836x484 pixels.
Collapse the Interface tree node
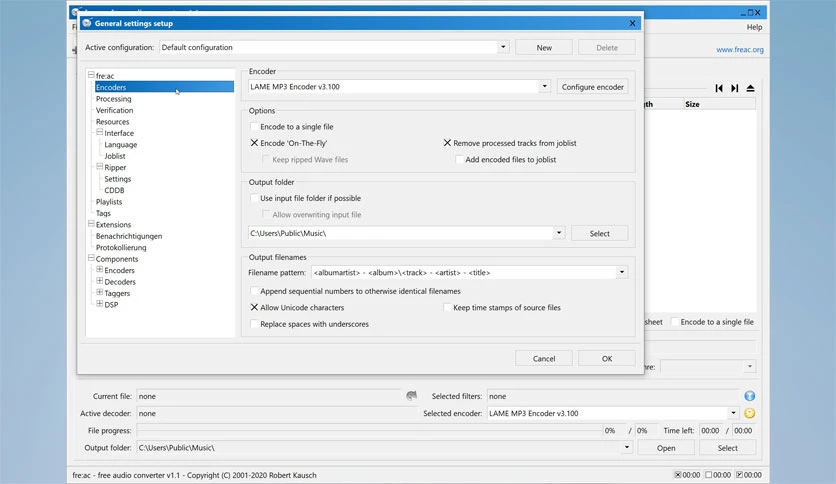point(100,132)
